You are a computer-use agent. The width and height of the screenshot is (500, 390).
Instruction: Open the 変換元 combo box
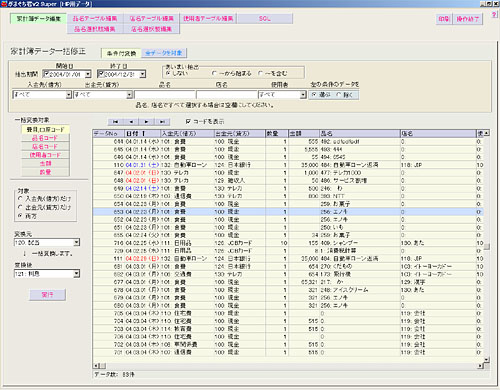[77, 242]
